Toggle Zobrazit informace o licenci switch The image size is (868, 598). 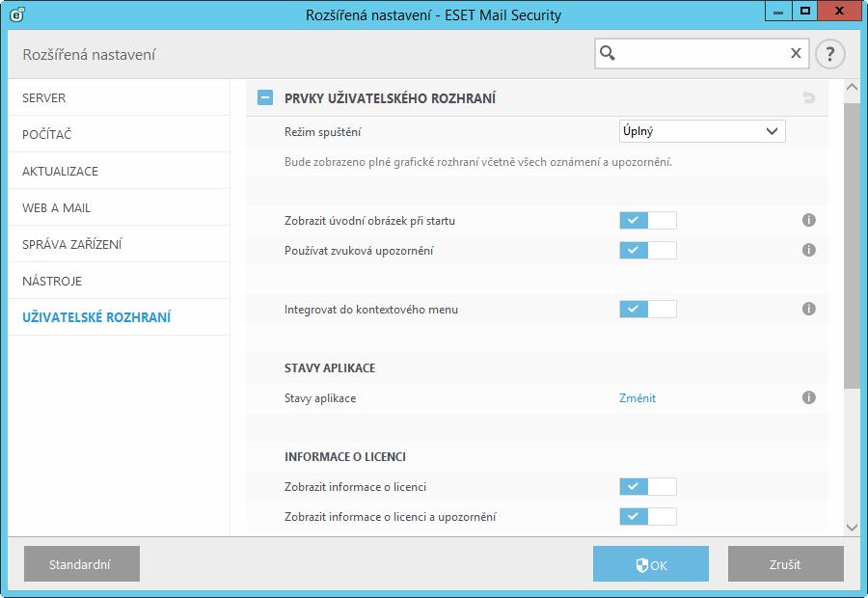648,487
